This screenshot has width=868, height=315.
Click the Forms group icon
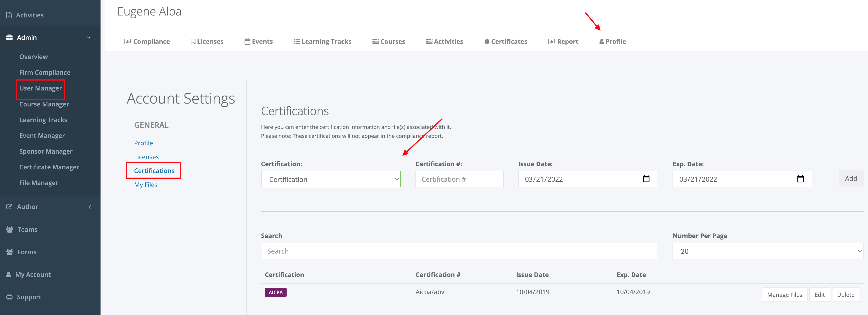coord(10,252)
